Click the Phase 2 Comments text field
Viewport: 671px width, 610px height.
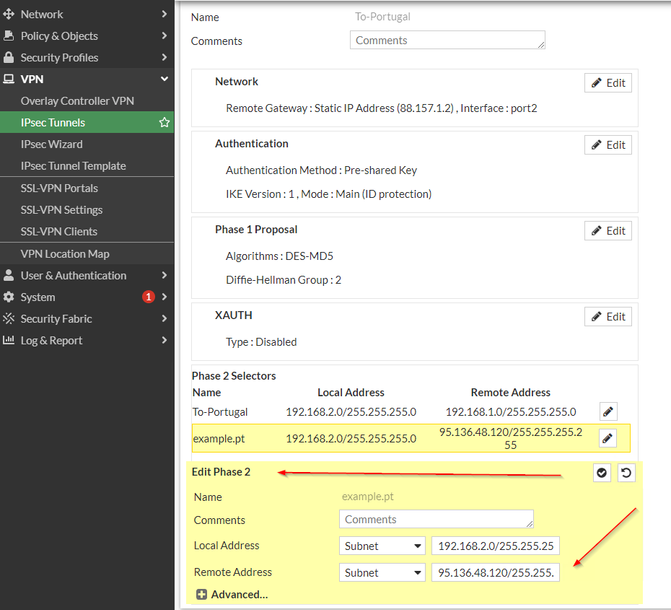click(436, 519)
